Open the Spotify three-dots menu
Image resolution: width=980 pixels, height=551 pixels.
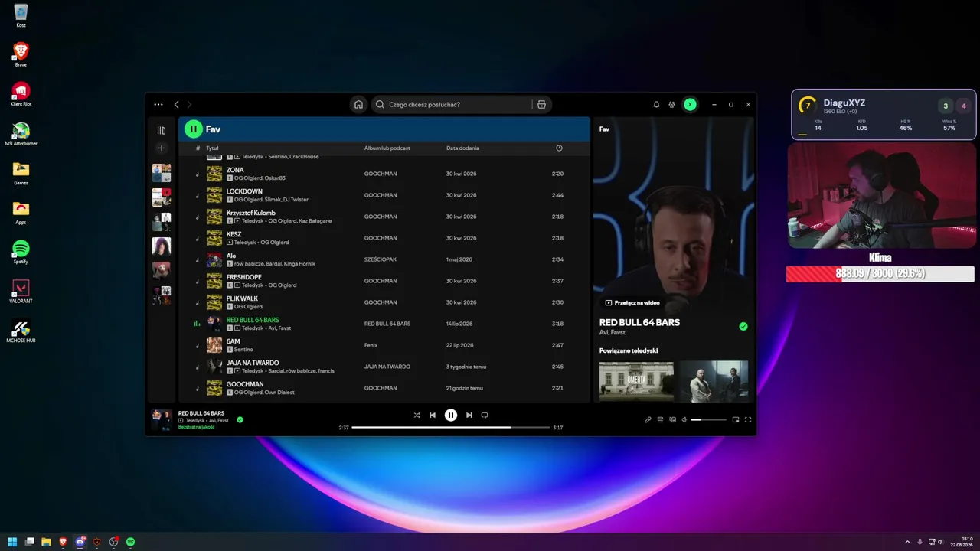tap(158, 105)
